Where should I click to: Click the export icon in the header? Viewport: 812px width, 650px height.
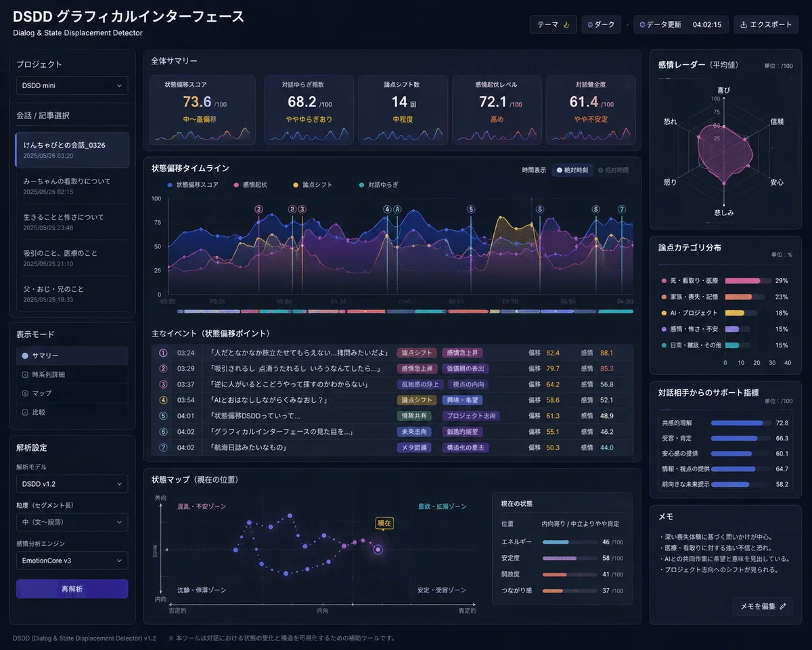coord(744,25)
